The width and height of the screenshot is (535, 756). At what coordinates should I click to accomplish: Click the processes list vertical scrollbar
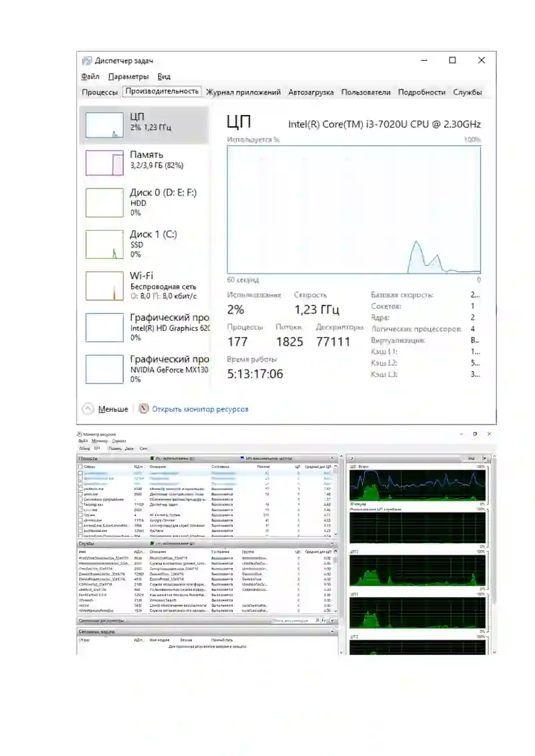pos(336,501)
